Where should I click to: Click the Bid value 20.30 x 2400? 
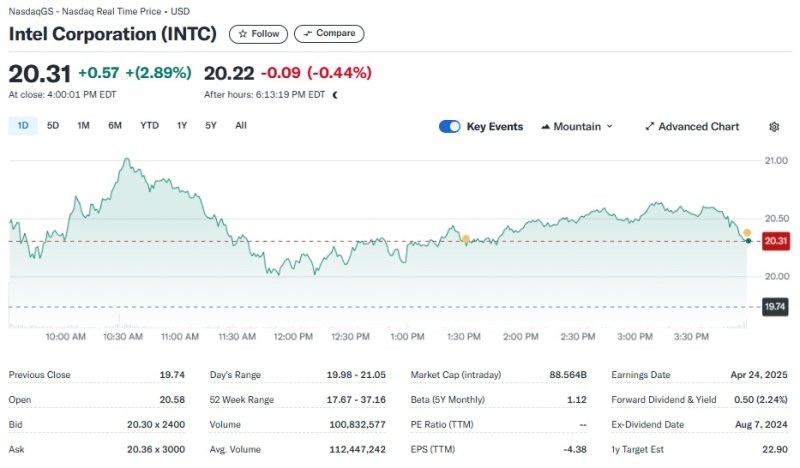156,425
